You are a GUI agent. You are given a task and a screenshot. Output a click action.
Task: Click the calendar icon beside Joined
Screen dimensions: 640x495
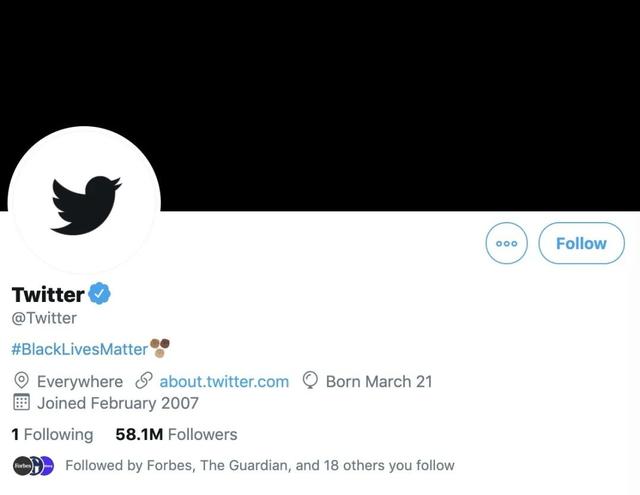pos(21,403)
